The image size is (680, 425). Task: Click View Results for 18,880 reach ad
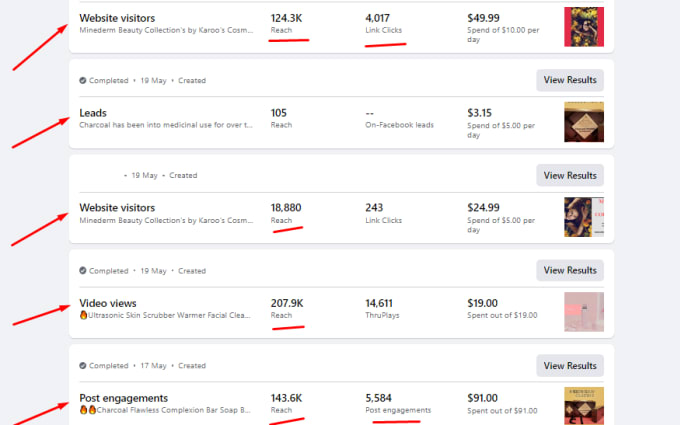(570, 175)
